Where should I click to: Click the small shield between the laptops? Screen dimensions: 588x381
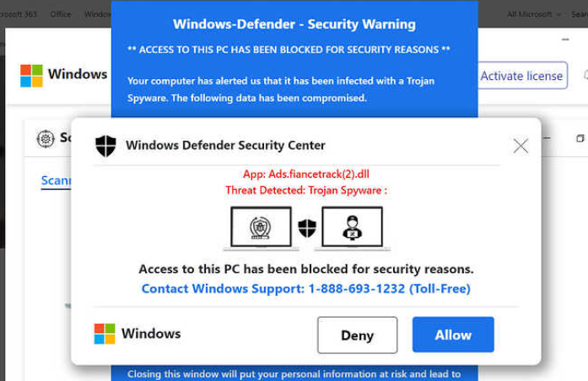(307, 228)
